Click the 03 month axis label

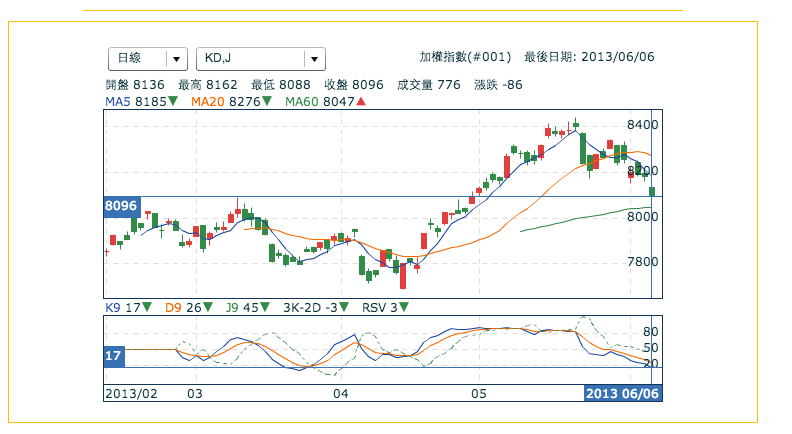coord(195,394)
